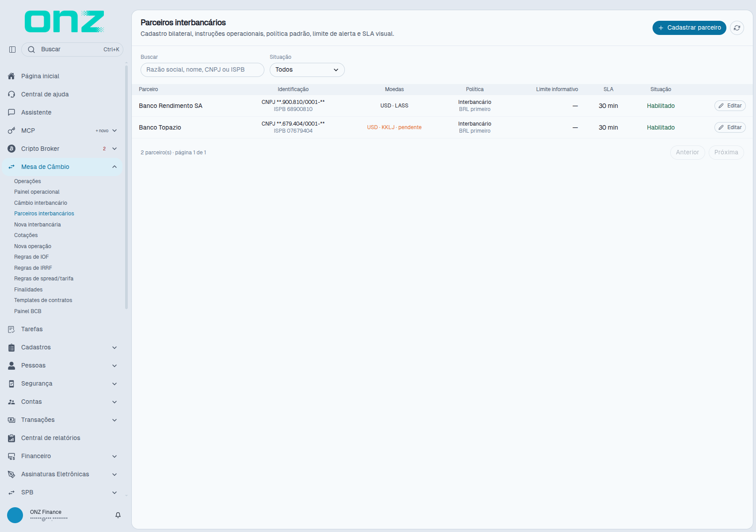Open Templates de contratos item
The image size is (756, 532).
coord(43,300)
